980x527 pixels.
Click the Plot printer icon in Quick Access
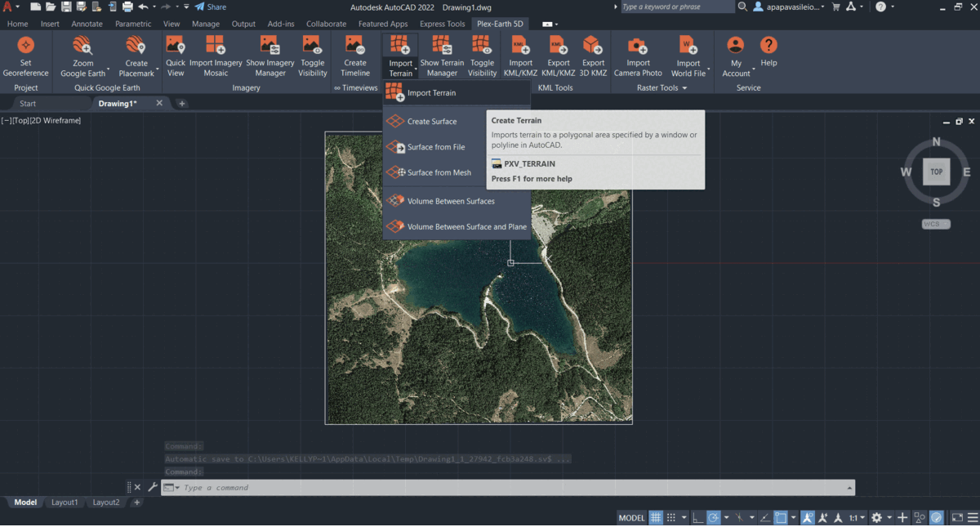[x=127, y=7]
